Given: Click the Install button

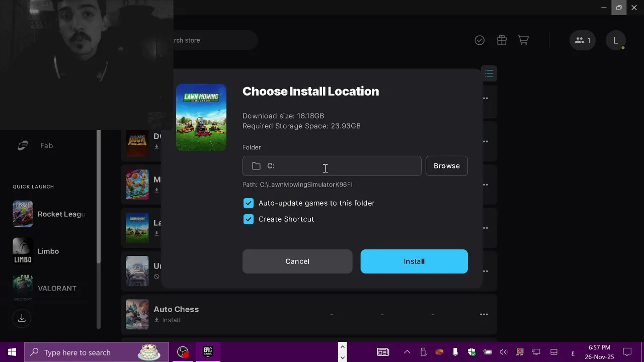Looking at the screenshot, I should (414, 261).
